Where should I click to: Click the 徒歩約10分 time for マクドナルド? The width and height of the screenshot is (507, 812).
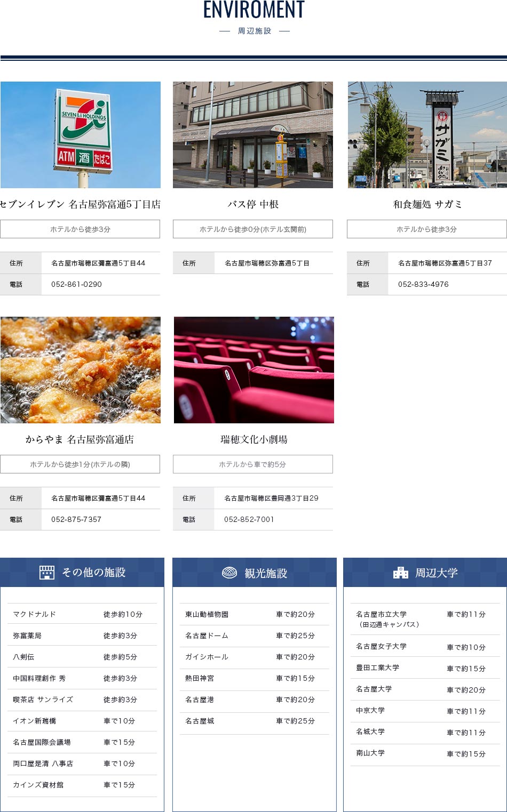[x=123, y=614]
